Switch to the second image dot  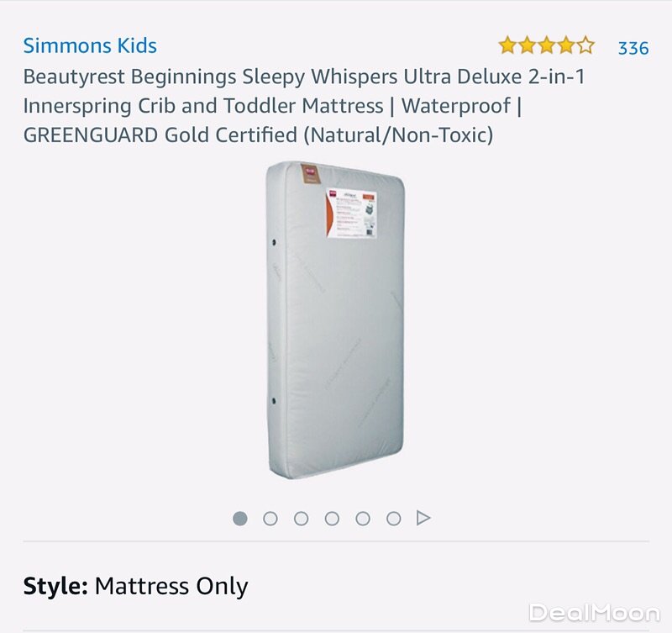tap(270, 519)
